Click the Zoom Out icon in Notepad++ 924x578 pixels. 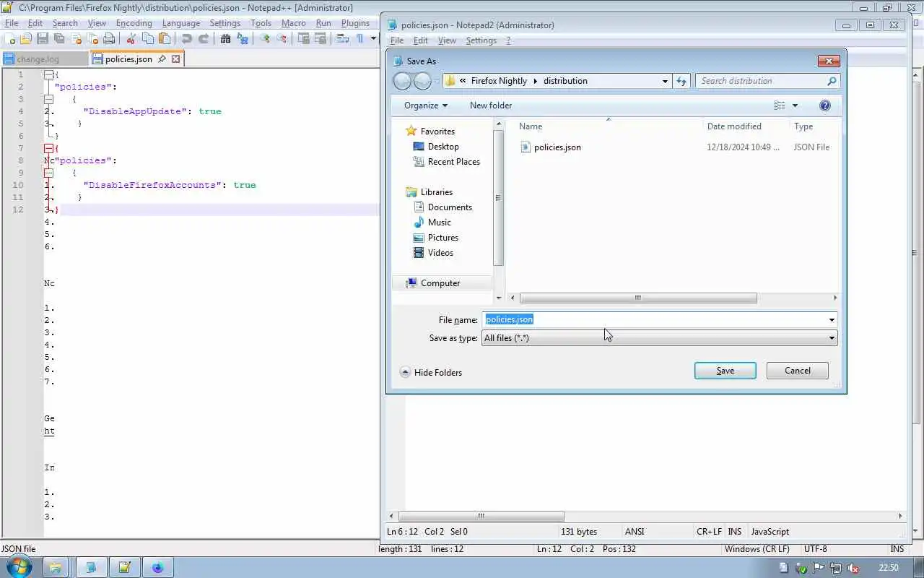(x=282, y=39)
